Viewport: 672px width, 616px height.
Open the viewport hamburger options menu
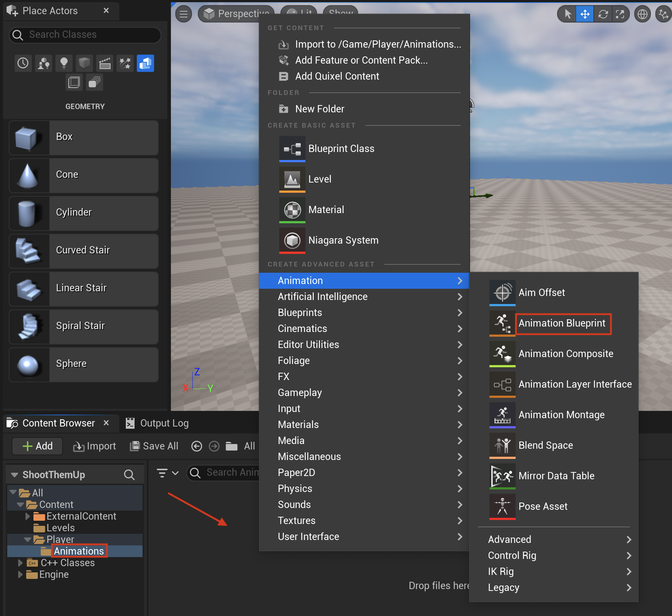pos(184,14)
